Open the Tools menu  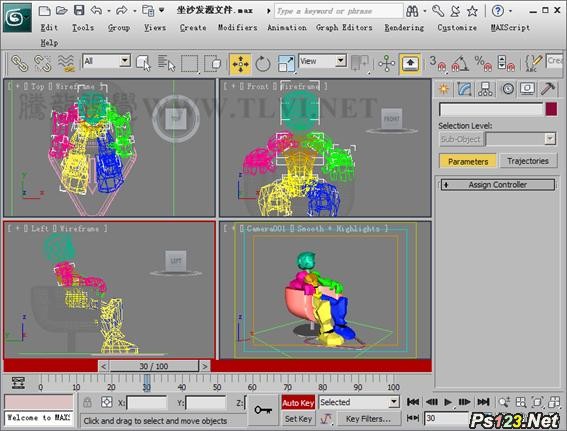tap(83, 27)
